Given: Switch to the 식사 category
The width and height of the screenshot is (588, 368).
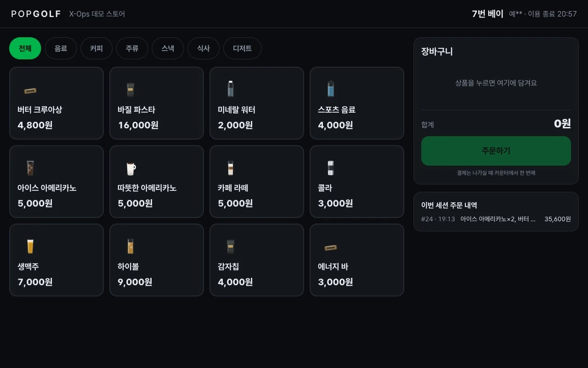Looking at the screenshot, I should 204,48.
